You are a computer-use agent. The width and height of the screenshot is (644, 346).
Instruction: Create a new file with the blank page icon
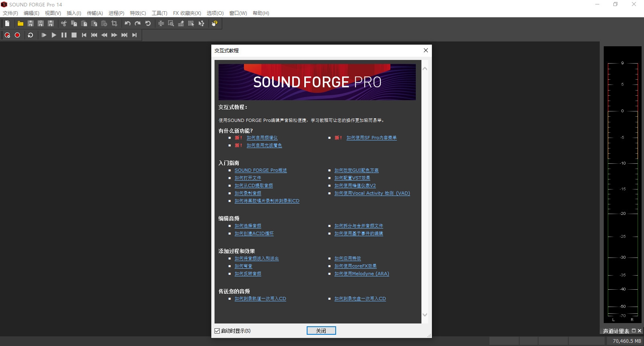coord(7,23)
